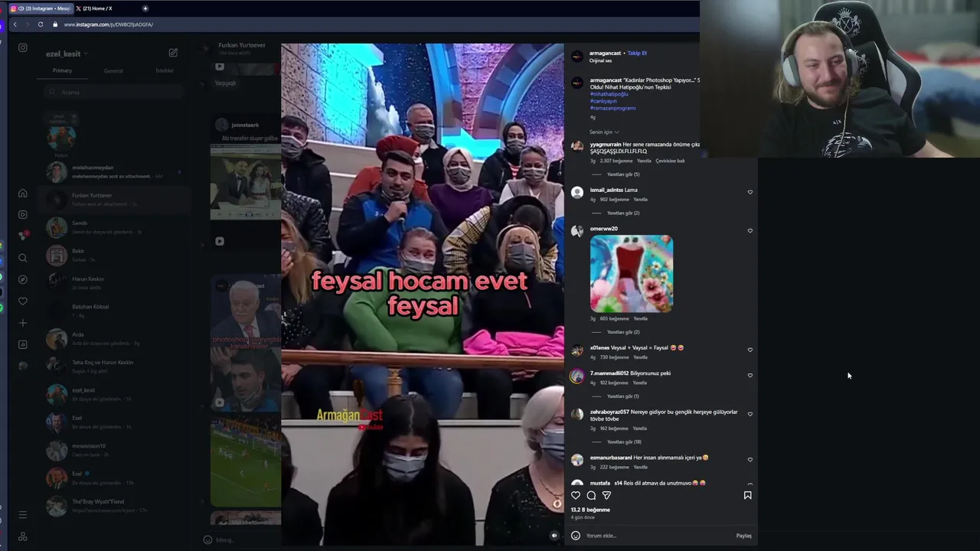980x551 pixels.
Task: Switch to the Primary messages tab
Action: [x=62, y=70]
